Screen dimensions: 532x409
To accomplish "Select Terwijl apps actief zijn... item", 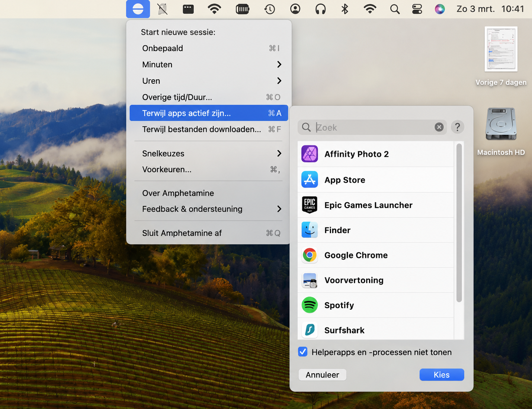I will [x=209, y=113].
